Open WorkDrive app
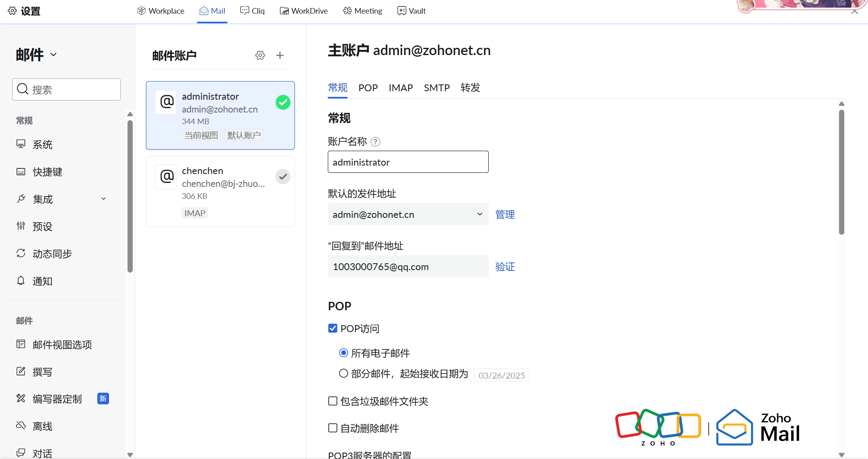 tap(304, 11)
